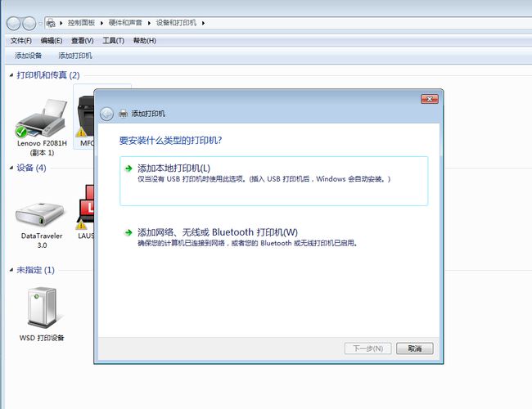532x409 pixels.
Task: Click the 设备和打印机 breadcrumb
Action: click(176, 23)
